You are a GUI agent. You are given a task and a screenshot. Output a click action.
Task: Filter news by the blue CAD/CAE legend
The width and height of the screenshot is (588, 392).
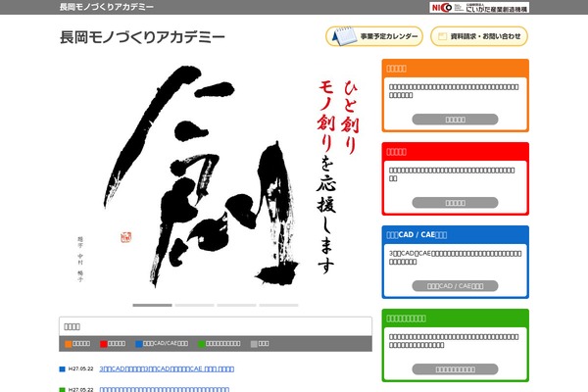coord(162,344)
